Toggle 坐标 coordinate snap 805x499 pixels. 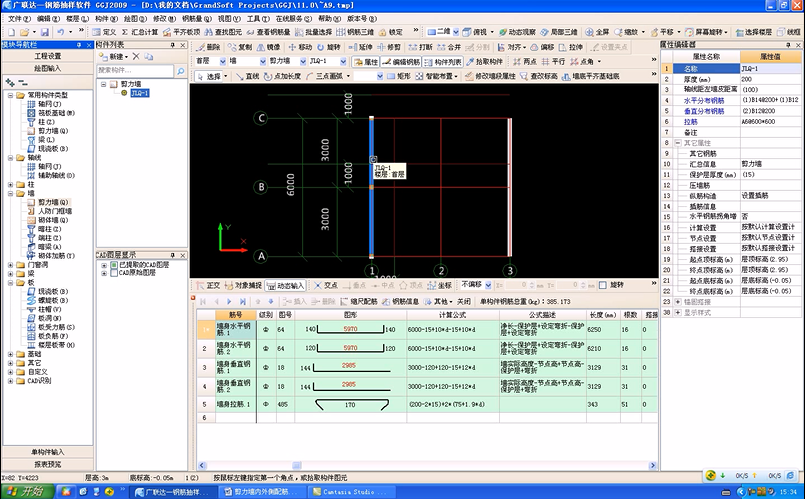[440, 285]
